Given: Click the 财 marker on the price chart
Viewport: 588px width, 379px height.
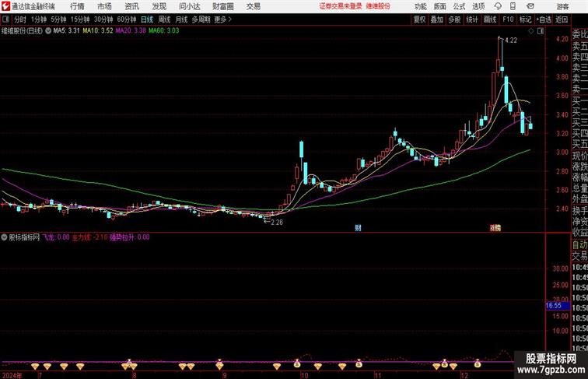Looking at the screenshot, I should [x=358, y=228].
